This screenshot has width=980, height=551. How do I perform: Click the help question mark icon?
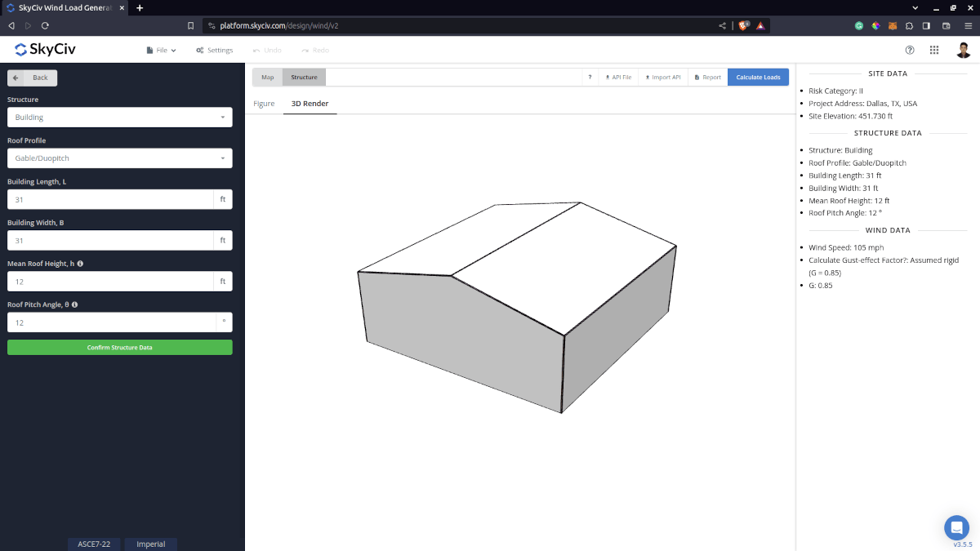(910, 50)
